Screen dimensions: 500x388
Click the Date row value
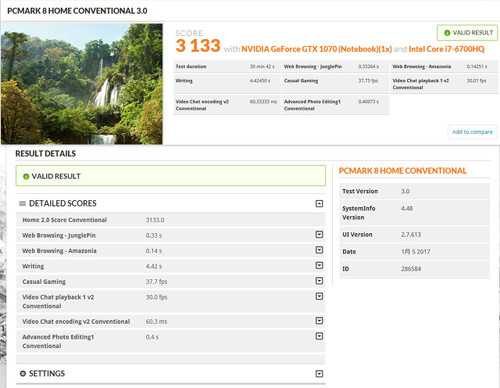415,252
